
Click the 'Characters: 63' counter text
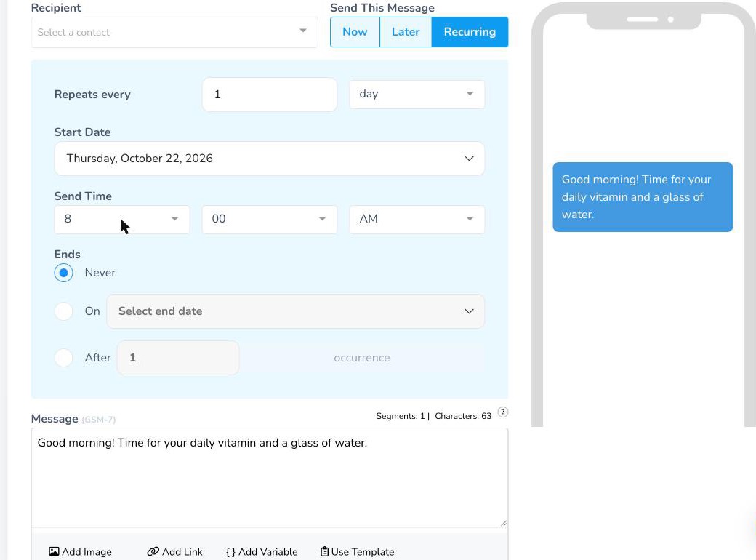pos(463,416)
